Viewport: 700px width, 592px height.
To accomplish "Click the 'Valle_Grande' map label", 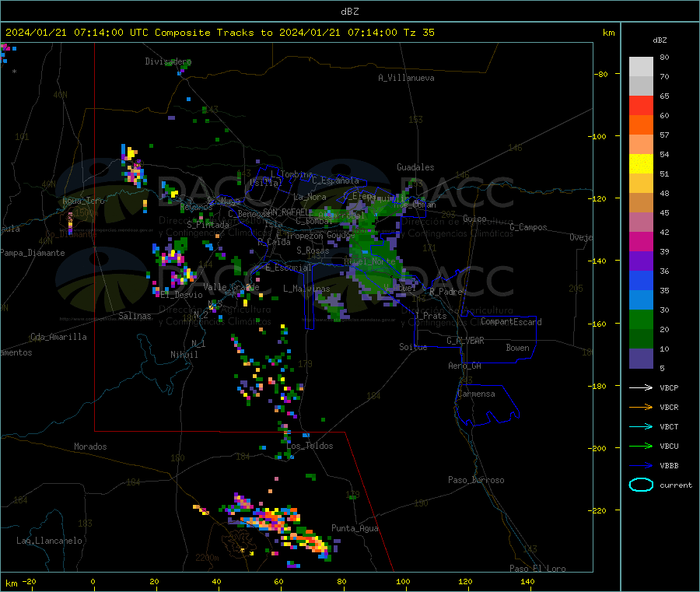I will point(231,286).
